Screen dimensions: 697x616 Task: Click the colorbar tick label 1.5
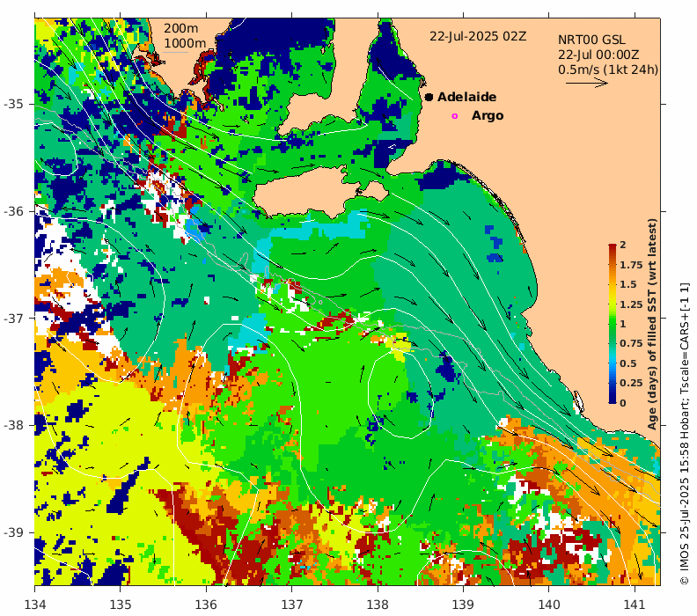tap(628, 284)
